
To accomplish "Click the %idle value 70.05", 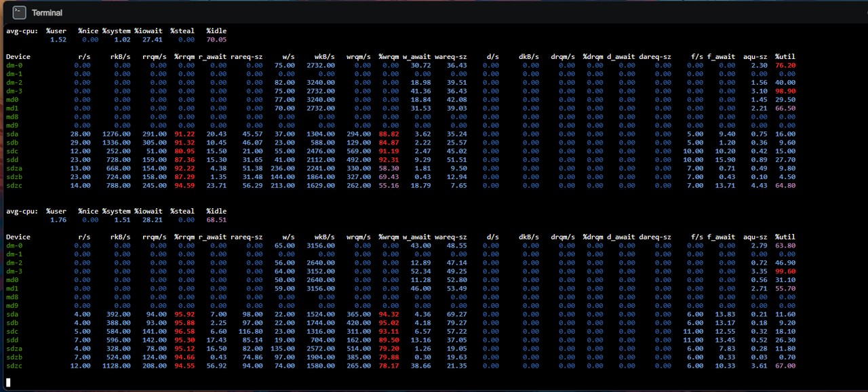I will [216, 40].
